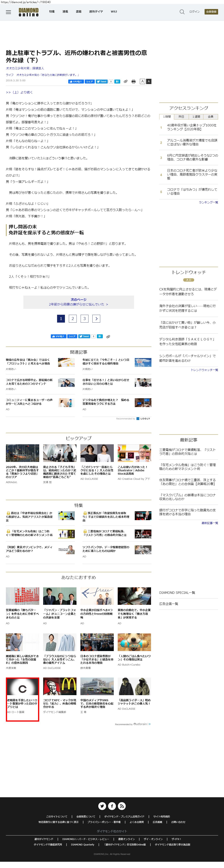Open ランキング一覧 link

click(x=208, y=202)
